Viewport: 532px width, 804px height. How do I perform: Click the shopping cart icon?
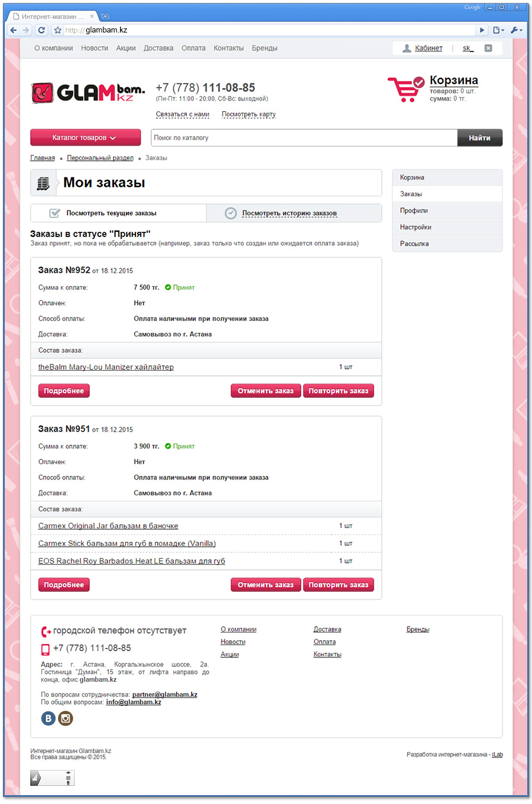[406, 89]
